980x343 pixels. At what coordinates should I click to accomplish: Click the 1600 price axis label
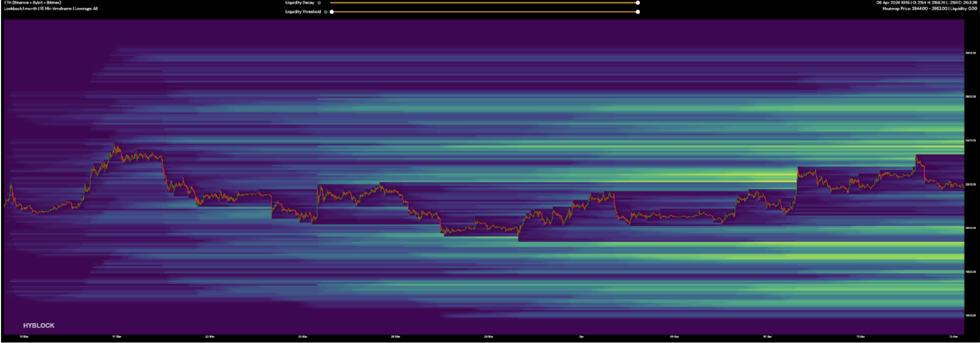coord(971,315)
